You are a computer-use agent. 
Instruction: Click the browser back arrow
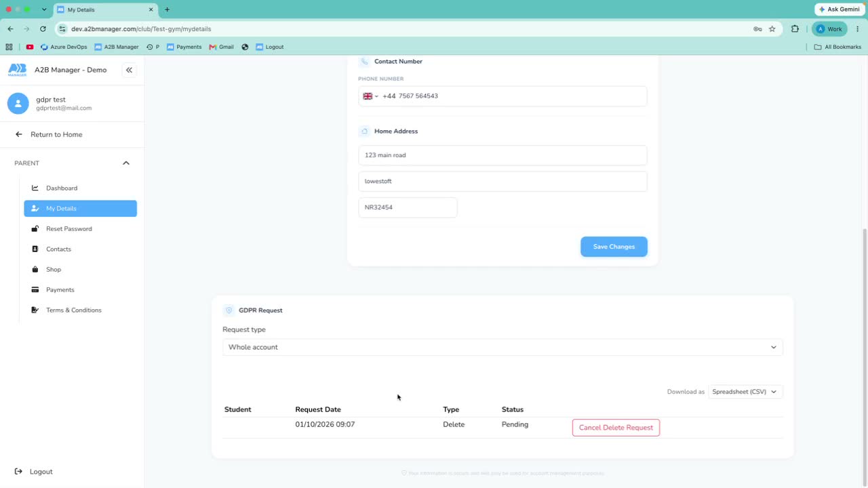pyautogui.click(x=10, y=29)
